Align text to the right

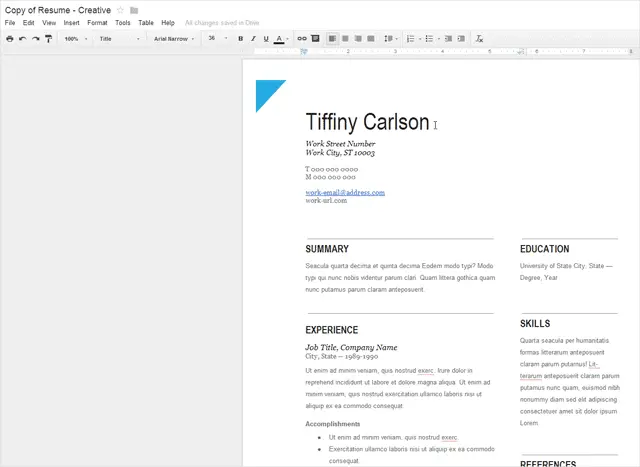358,39
